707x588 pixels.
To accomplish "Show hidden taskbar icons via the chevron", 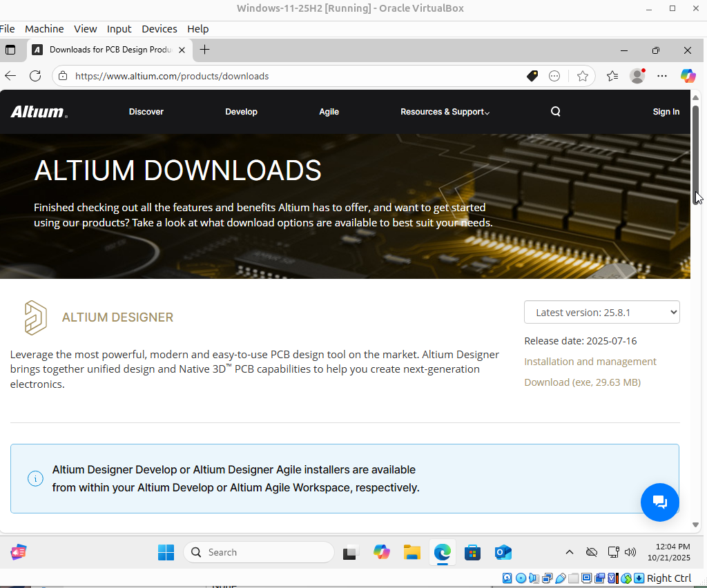I will click(570, 552).
